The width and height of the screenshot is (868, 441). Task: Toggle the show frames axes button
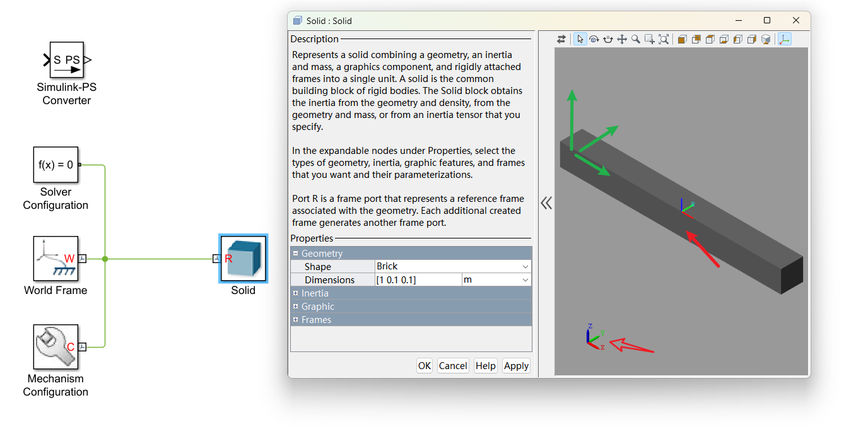point(784,39)
